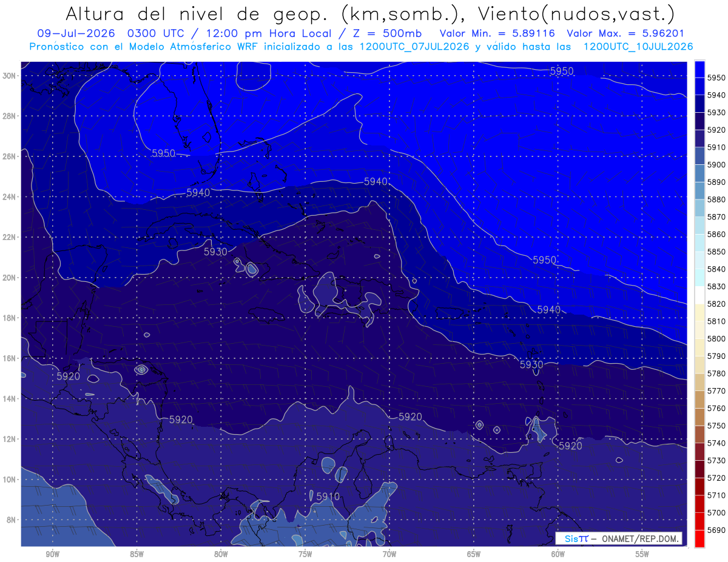The image size is (728, 562).
Task: Click the 5900 tick on the color scale
Action: pos(716,164)
